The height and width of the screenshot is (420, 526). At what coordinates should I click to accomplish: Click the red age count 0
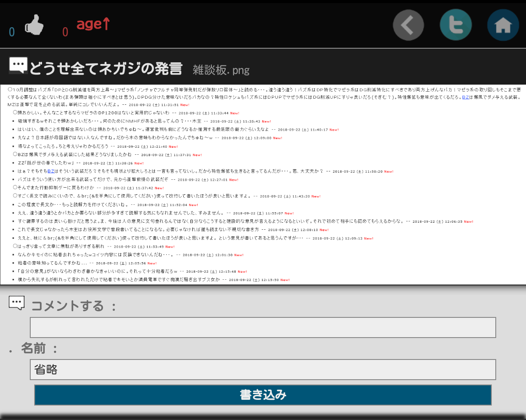tap(65, 32)
